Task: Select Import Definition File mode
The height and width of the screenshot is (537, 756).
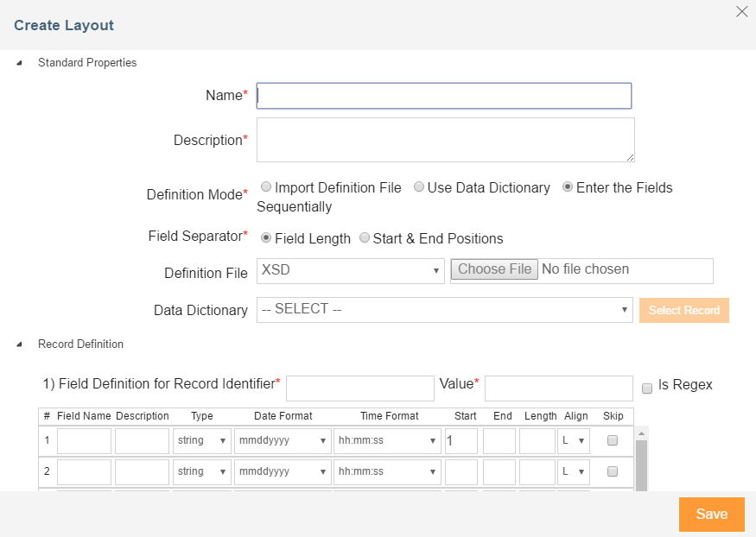Action: pos(266,187)
